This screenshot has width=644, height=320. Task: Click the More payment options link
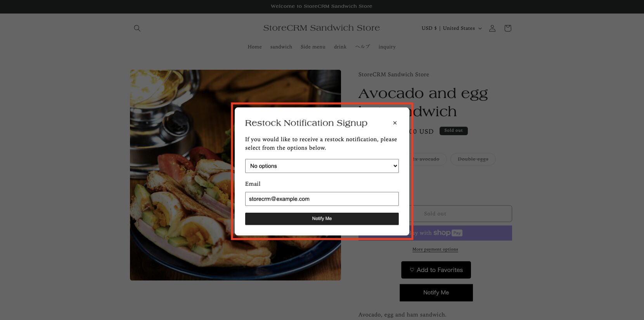tap(435, 249)
